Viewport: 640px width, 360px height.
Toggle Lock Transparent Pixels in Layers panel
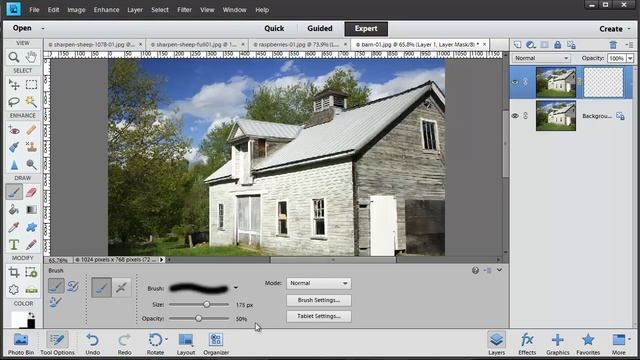point(571,44)
